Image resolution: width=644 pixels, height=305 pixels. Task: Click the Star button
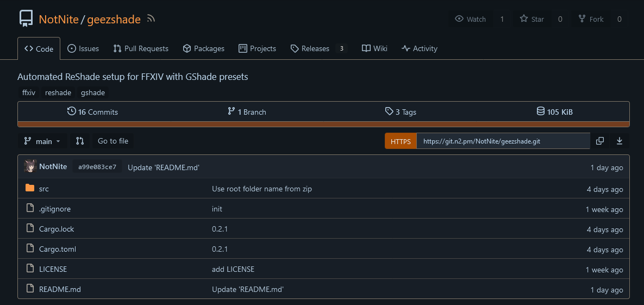coord(532,19)
